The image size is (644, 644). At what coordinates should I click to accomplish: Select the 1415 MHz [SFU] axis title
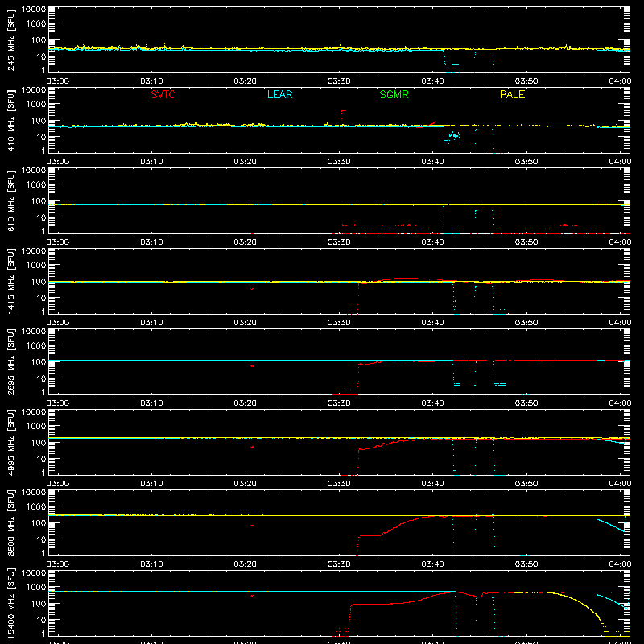[x=11, y=281]
